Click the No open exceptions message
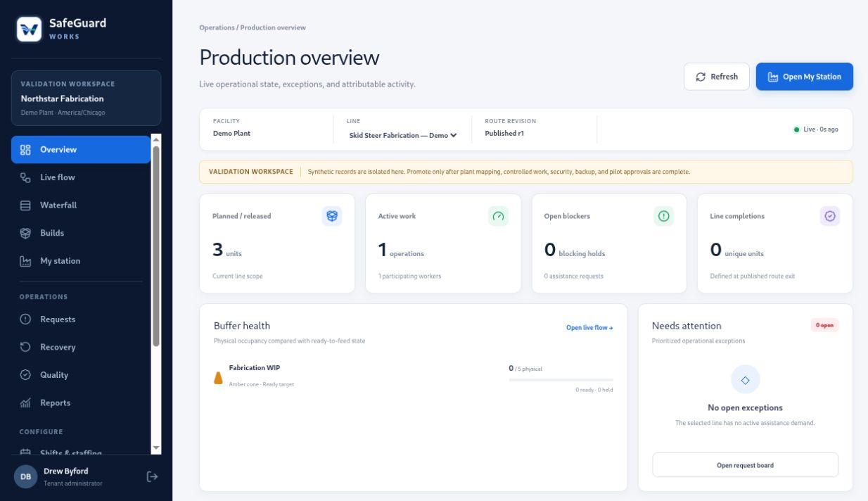This screenshot has width=868, height=501. pyautogui.click(x=745, y=407)
